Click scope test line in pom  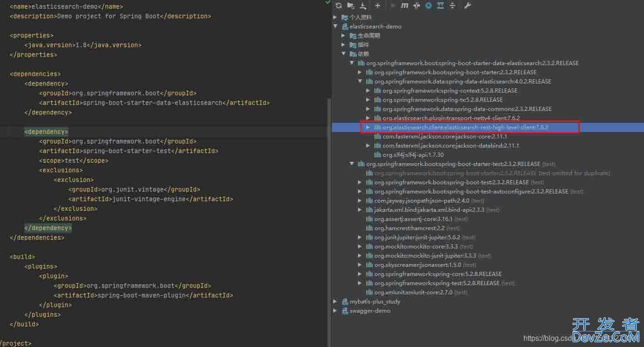pos(74,160)
